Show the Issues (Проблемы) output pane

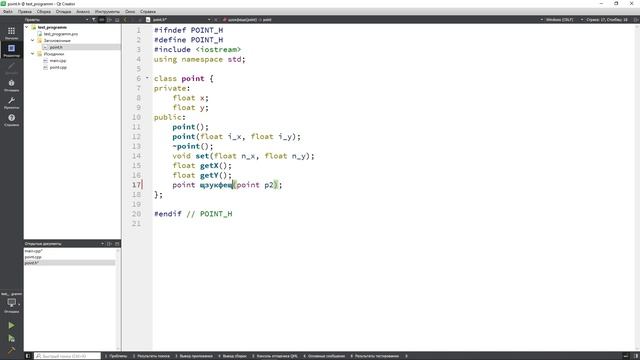116,356
